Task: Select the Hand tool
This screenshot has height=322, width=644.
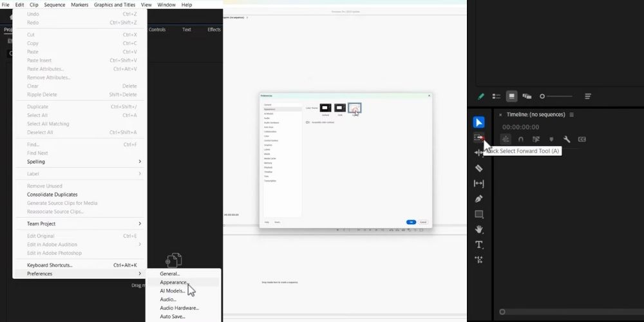Action: [x=478, y=229]
